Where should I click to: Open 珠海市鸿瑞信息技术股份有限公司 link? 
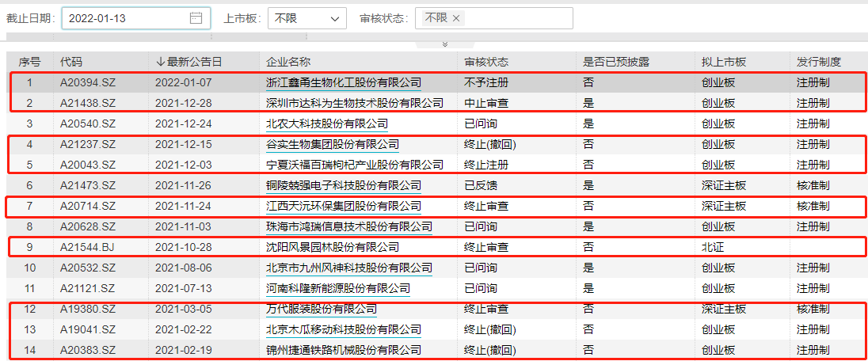pyautogui.click(x=349, y=226)
